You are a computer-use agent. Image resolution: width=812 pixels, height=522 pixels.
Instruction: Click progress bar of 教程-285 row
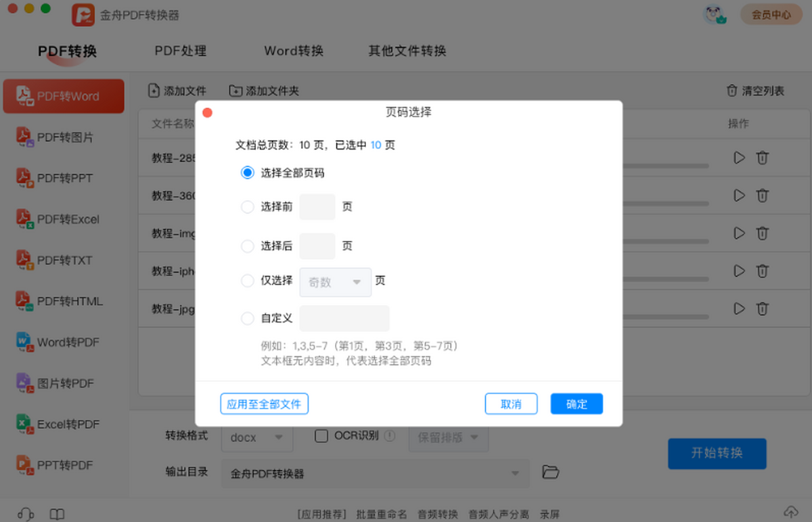click(x=667, y=166)
